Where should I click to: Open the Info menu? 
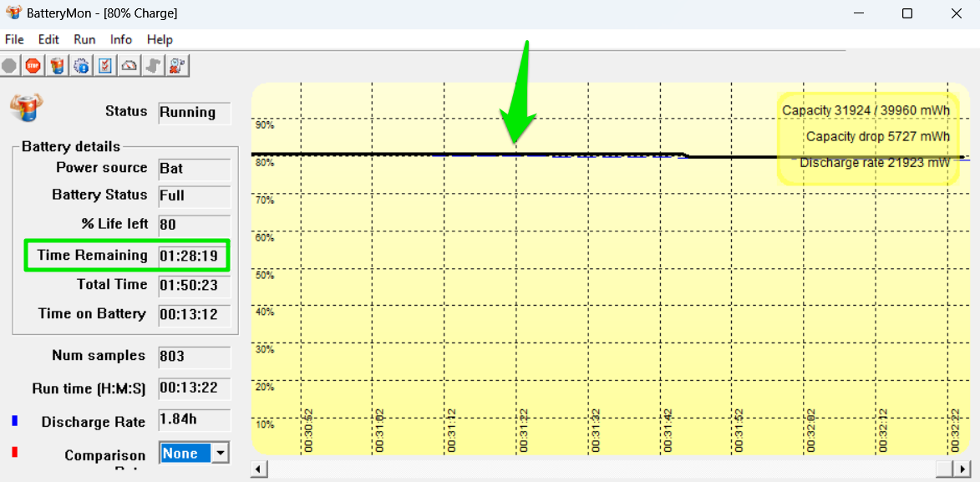(121, 39)
